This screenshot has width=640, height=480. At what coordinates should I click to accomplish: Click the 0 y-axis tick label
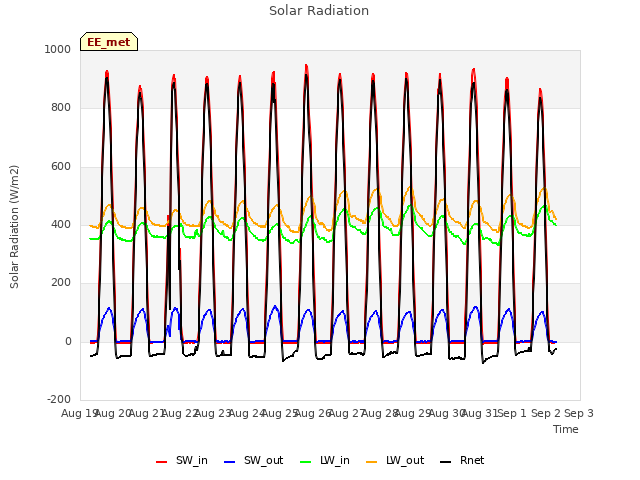tap(68, 341)
